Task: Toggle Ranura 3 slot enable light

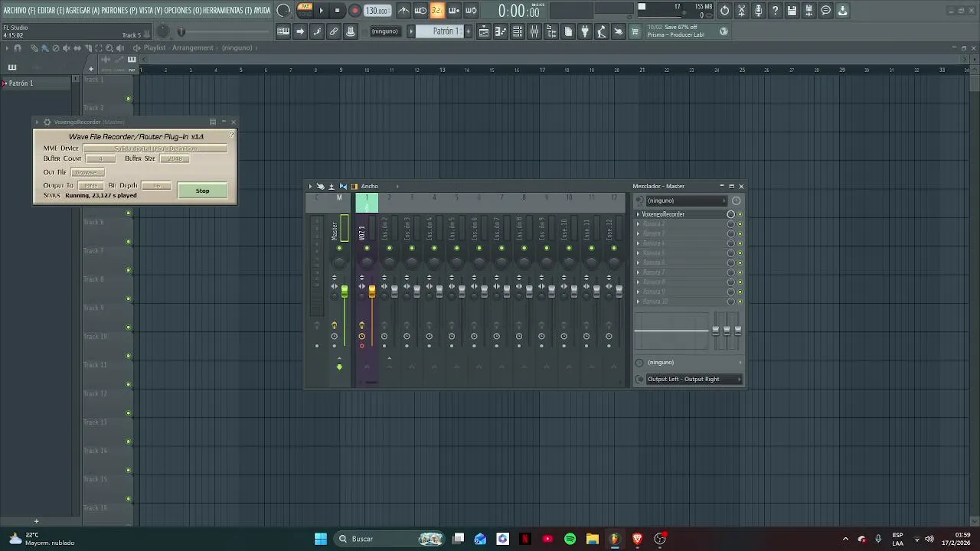Action: tap(740, 233)
